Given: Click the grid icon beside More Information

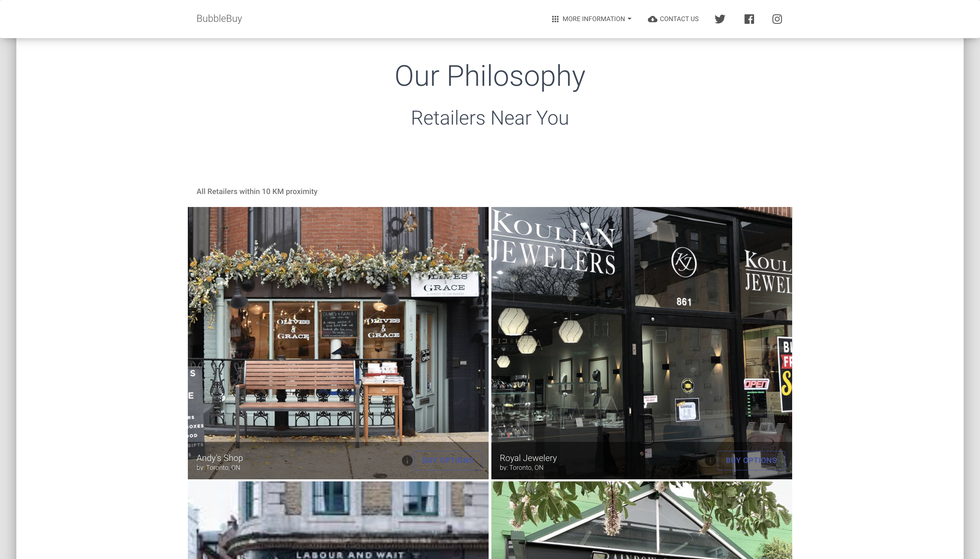Looking at the screenshot, I should point(555,19).
